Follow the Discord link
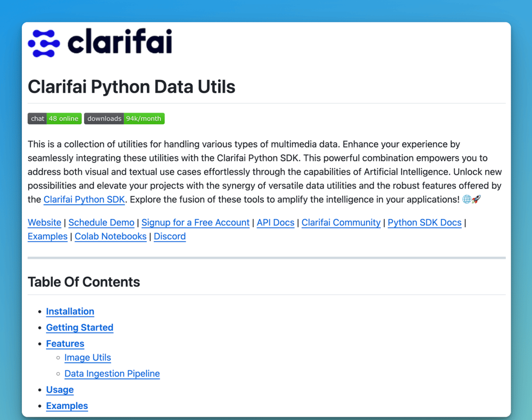The image size is (532, 420). pos(170,236)
